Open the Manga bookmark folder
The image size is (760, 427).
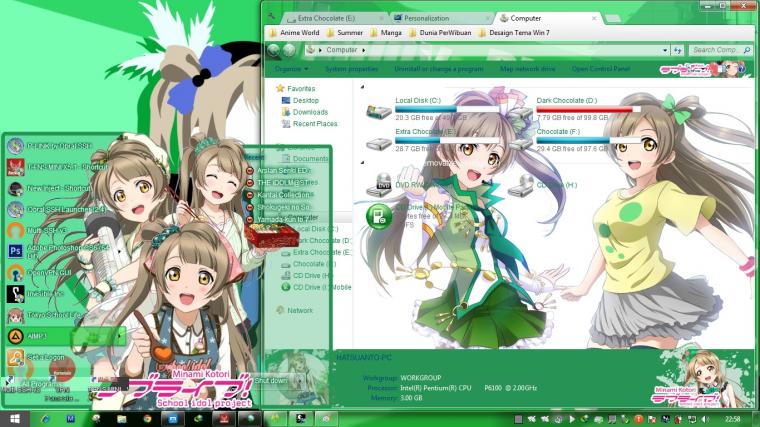click(x=386, y=33)
